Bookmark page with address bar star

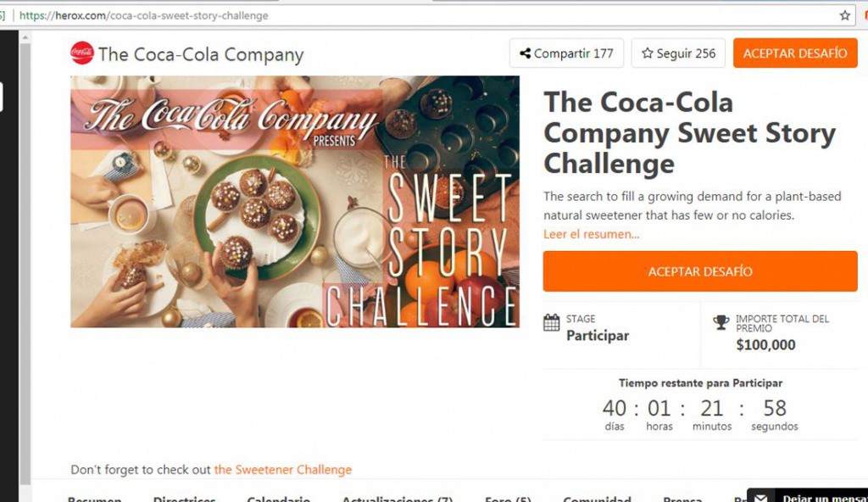tap(844, 15)
